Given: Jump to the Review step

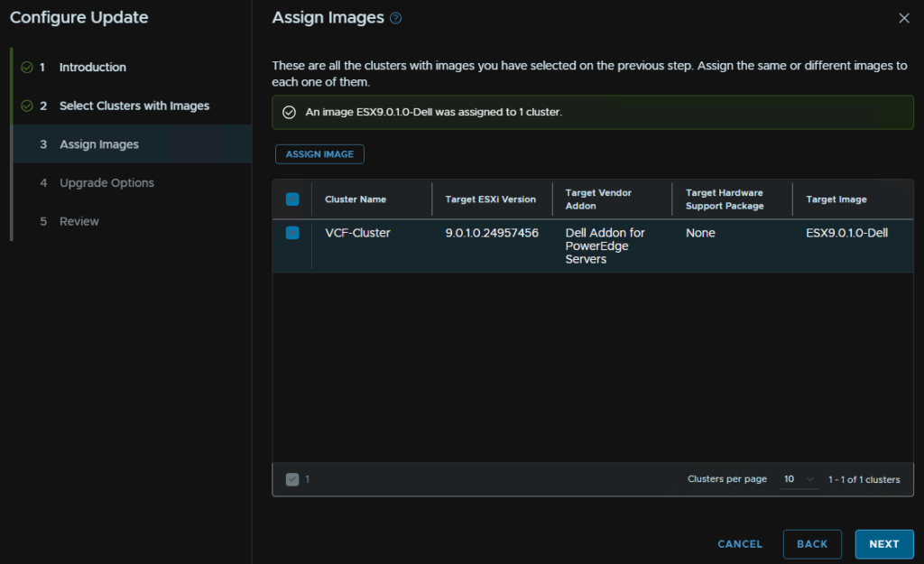Looking at the screenshot, I should tap(79, 222).
